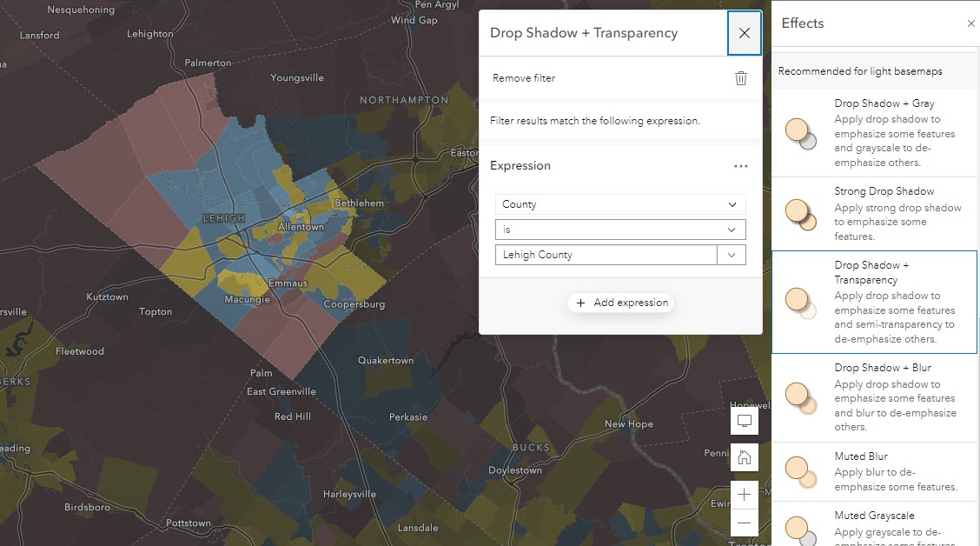Select the Muted Grayscale effect
Image resolution: width=980 pixels, height=546 pixels.
874,524
